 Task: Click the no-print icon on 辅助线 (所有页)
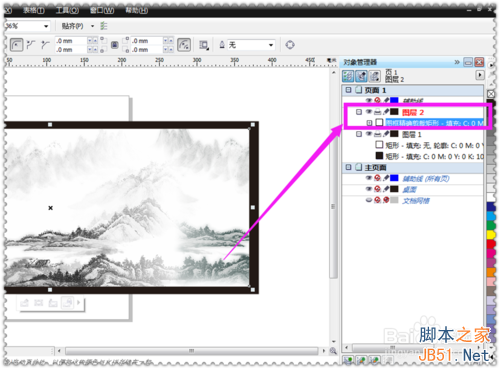click(x=377, y=178)
